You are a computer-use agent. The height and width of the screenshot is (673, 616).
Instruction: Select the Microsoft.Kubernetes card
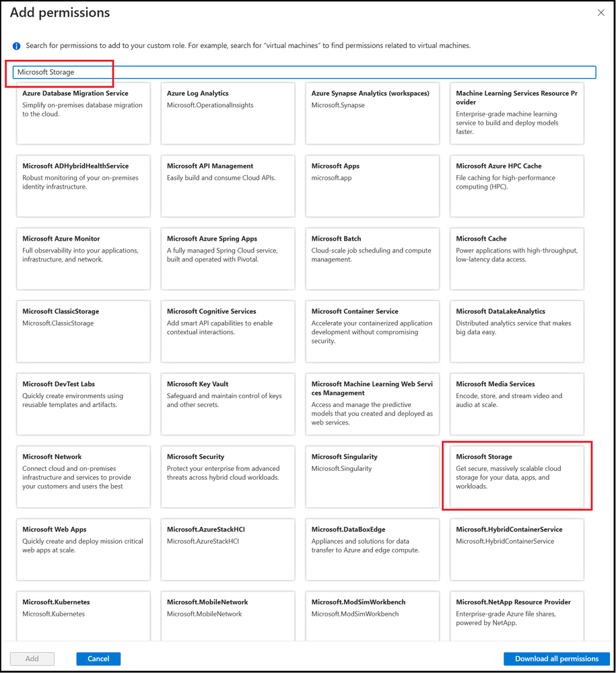click(83, 616)
